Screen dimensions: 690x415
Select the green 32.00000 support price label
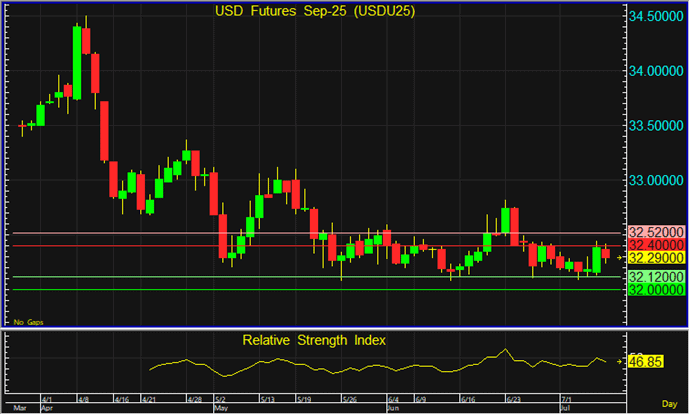655,289
